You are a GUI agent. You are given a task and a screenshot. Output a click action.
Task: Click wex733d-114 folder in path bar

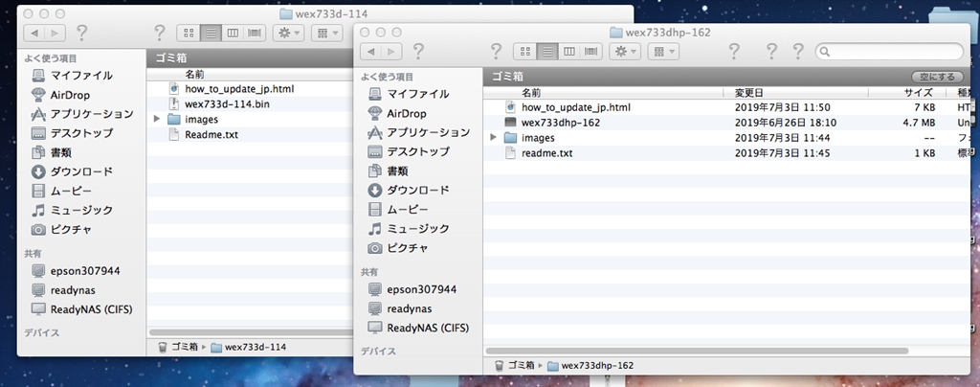(x=249, y=347)
